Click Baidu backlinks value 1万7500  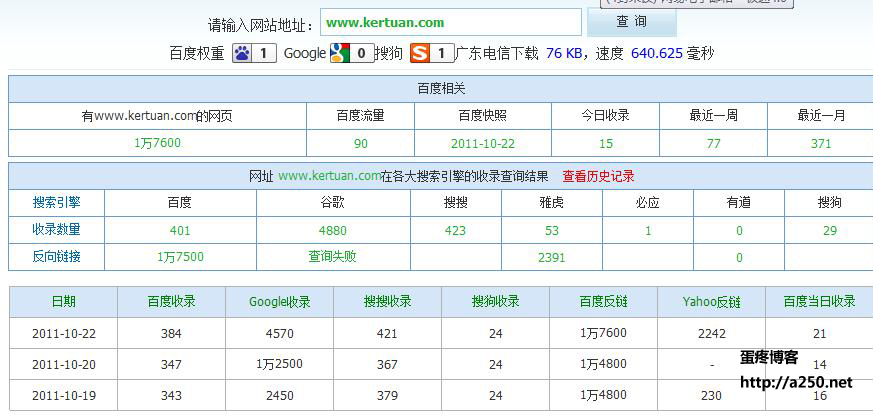click(180, 257)
